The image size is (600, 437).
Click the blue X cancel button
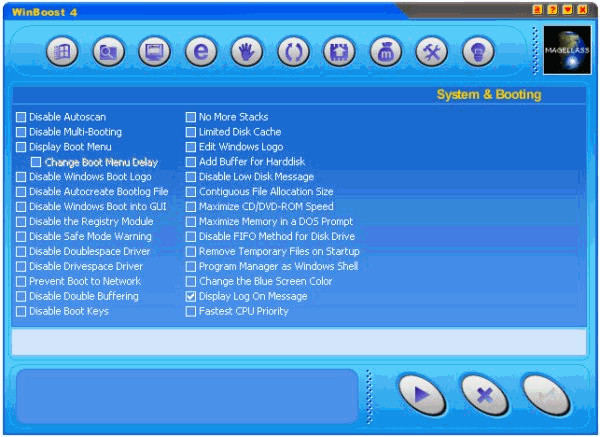click(x=485, y=395)
